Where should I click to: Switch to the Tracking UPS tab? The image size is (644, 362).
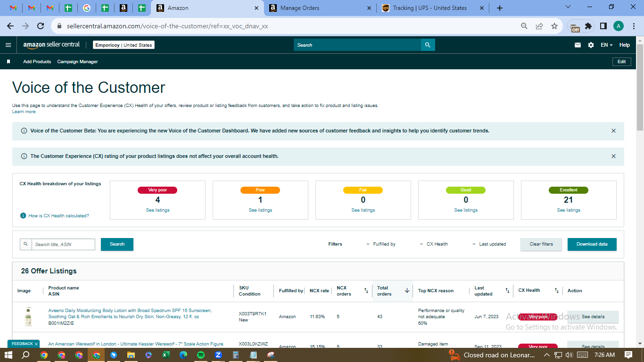pos(433,8)
